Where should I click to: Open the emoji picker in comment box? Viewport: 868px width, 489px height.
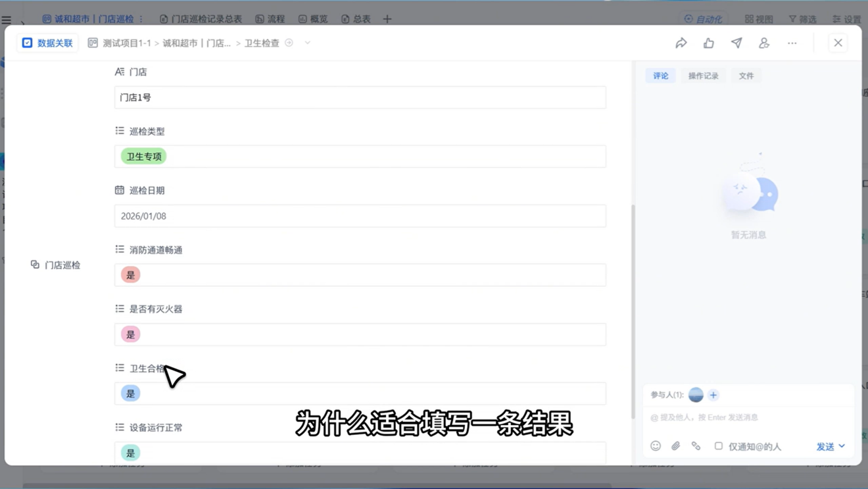click(656, 446)
